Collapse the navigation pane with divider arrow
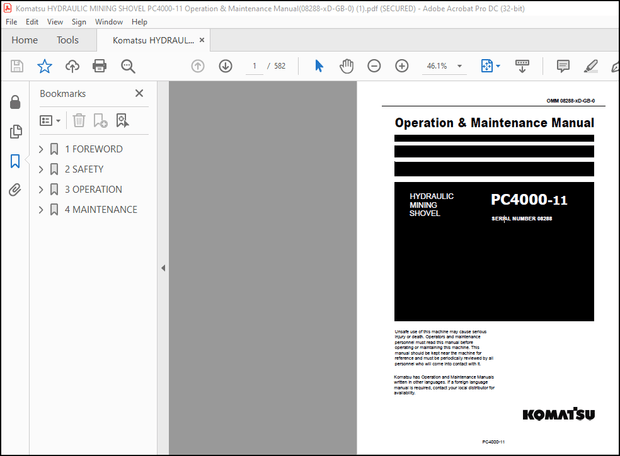Screen dimensions: 620x456 [163, 268]
